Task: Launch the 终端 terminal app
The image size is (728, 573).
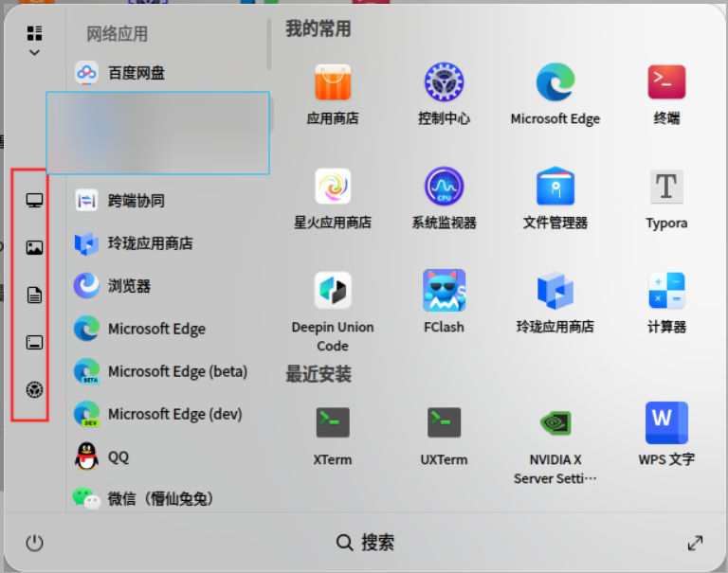Action: tap(666, 95)
